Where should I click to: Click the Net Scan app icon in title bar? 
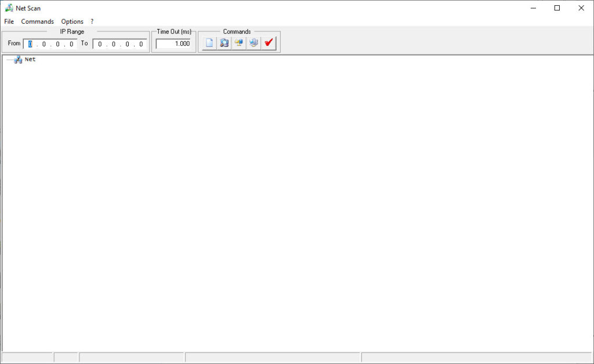point(9,8)
